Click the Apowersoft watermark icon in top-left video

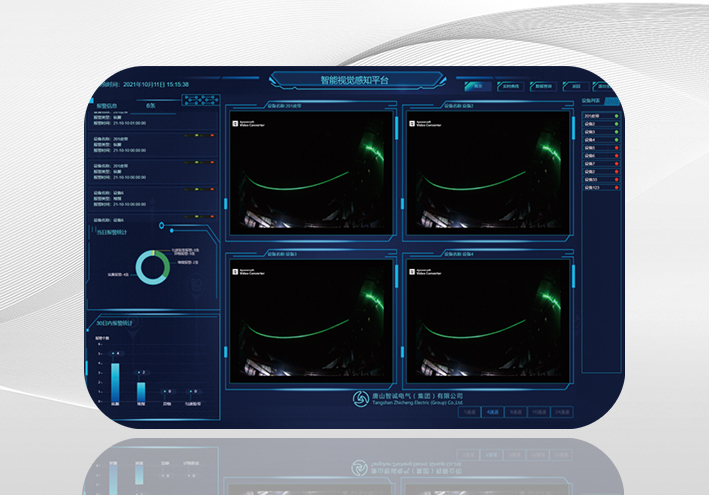(x=236, y=124)
